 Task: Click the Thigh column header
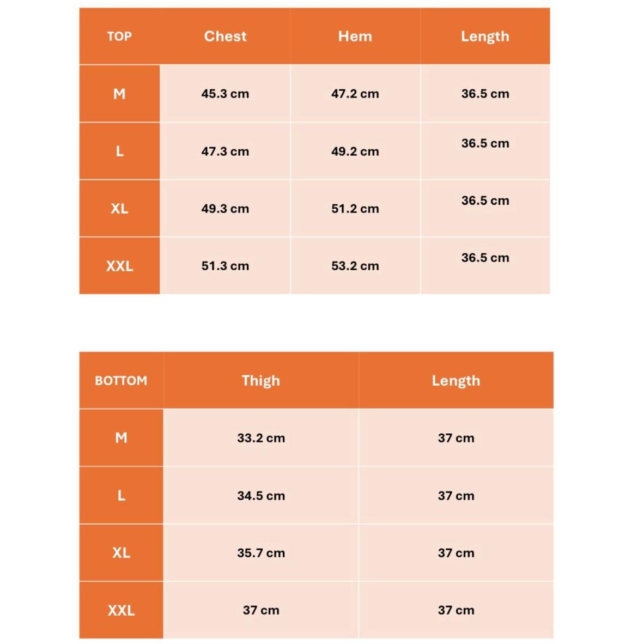(x=260, y=381)
